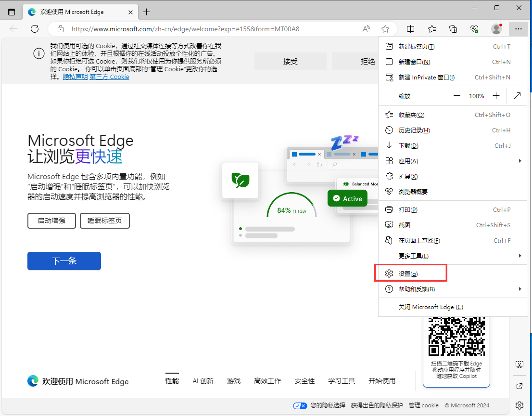Open Settings from the menu
532x416 pixels.
[x=453, y=273]
